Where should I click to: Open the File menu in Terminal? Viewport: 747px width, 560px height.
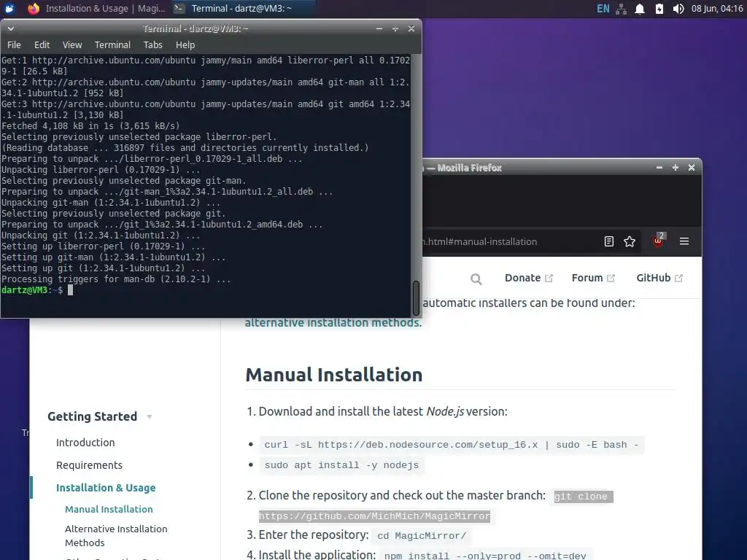pos(14,44)
